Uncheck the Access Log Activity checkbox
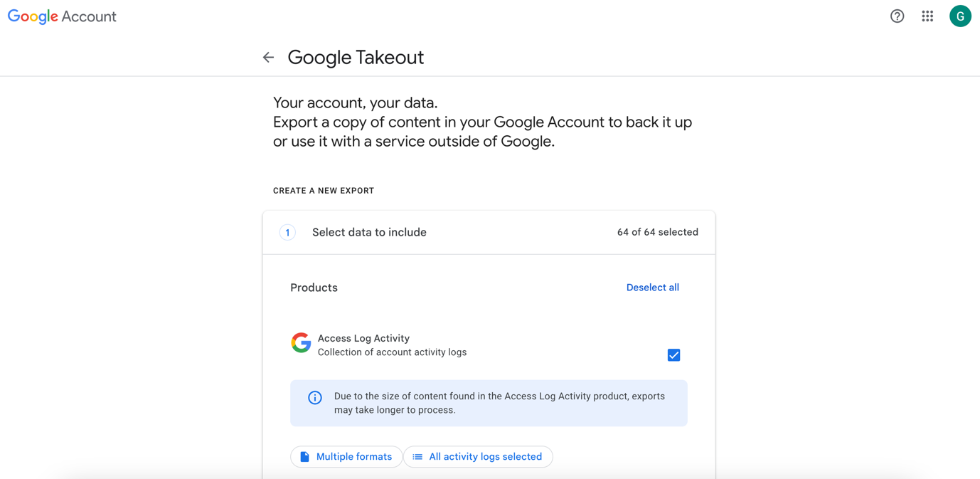 click(673, 355)
